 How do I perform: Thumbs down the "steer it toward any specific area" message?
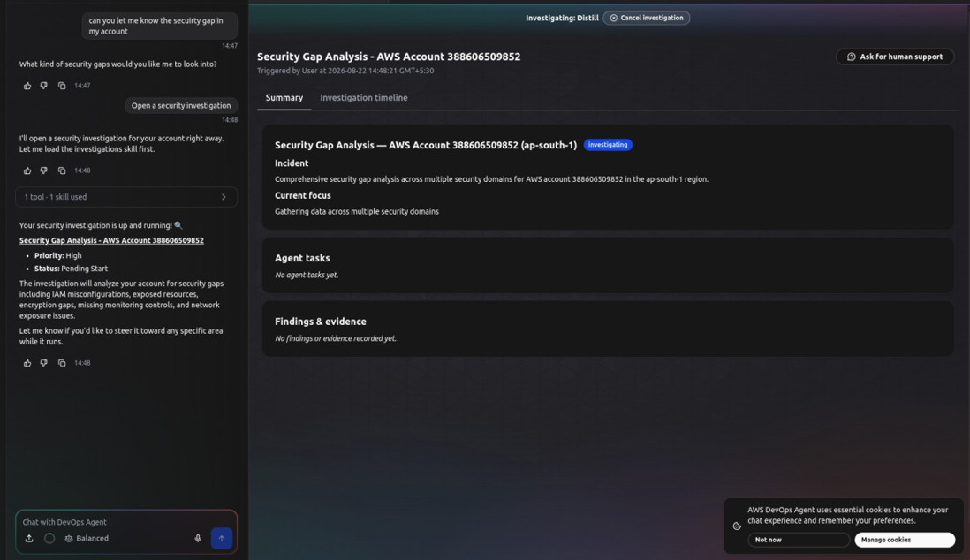(x=44, y=363)
